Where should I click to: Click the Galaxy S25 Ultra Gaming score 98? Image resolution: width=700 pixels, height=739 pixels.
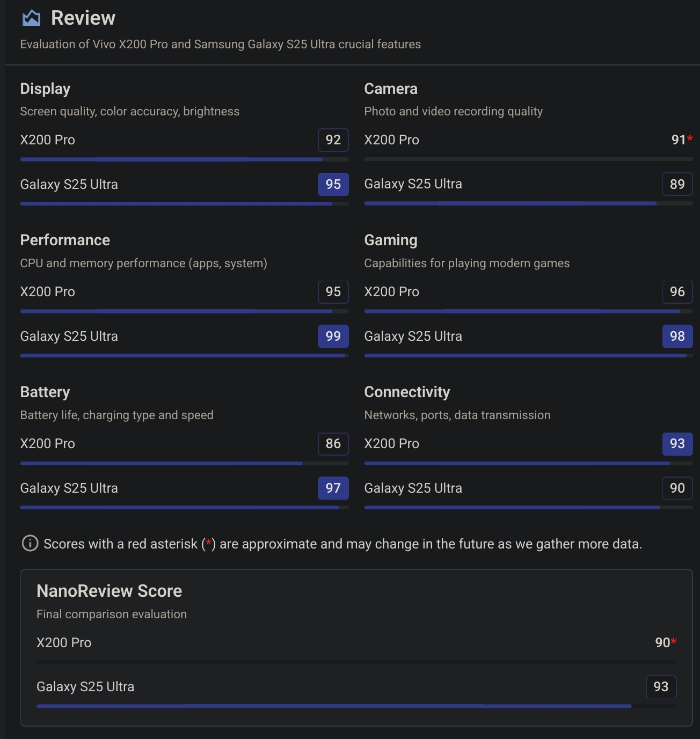[677, 336]
